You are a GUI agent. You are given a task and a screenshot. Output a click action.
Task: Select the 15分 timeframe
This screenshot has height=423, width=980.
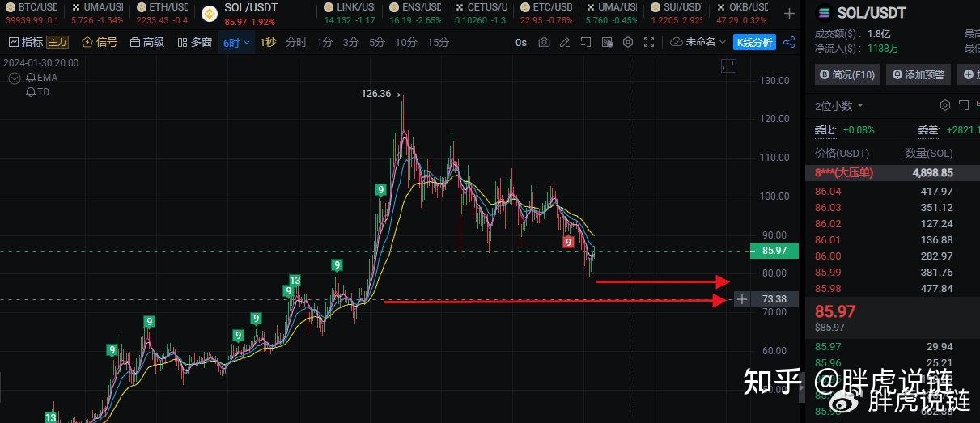(438, 42)
